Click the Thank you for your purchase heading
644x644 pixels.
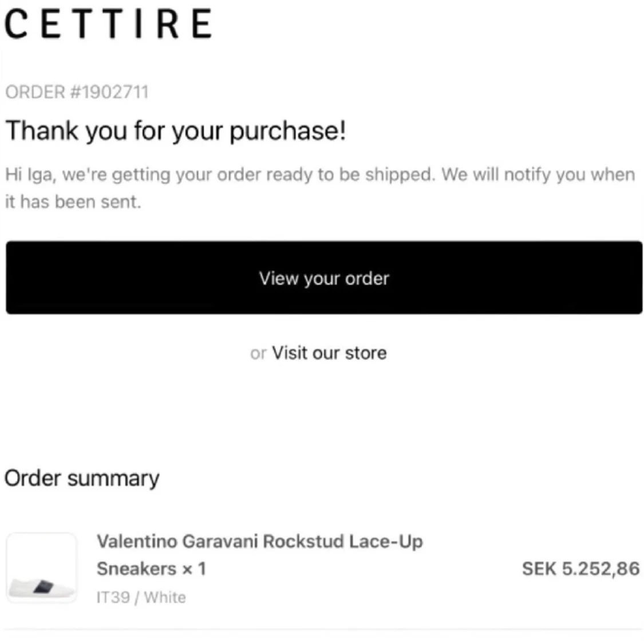(x=175, y=131)
